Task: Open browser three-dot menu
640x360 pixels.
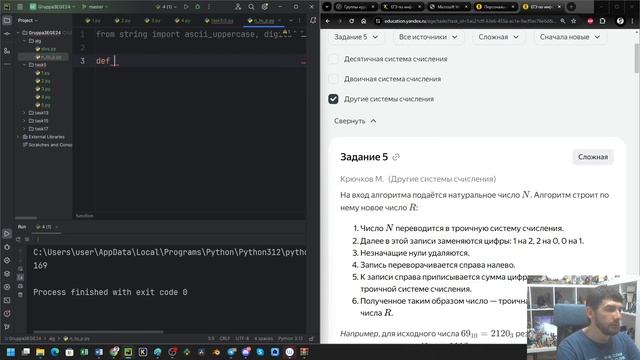Action: tap(633, 21)
